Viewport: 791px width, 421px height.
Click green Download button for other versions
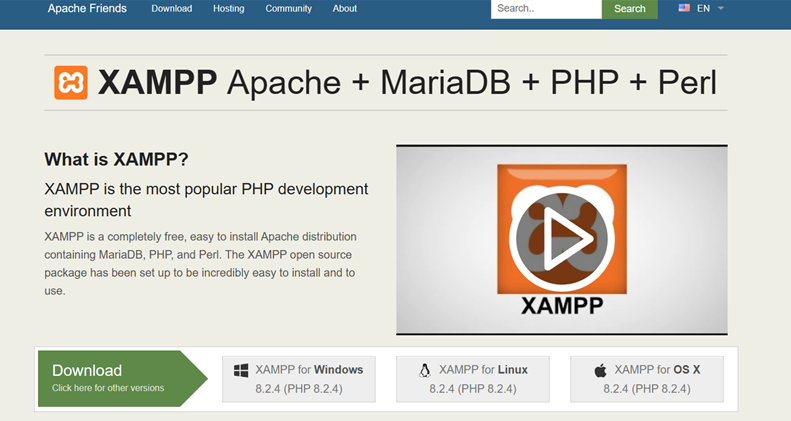[123, 379]
